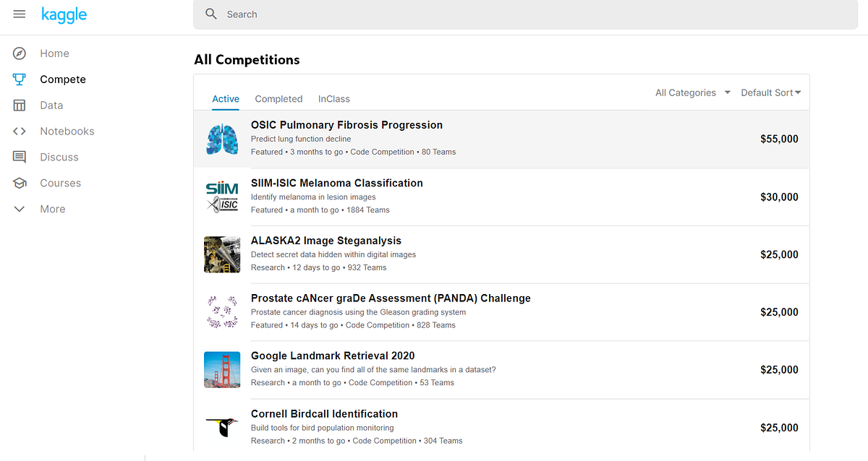Switch to the InClass tab
868x461 pixels.
pos(333,98)
